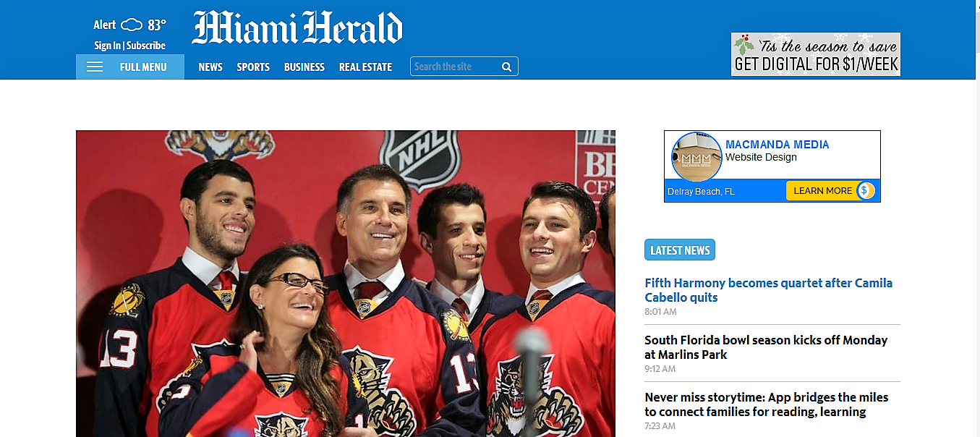
Task: Open the Latest News heading
Action: point(680,250)
